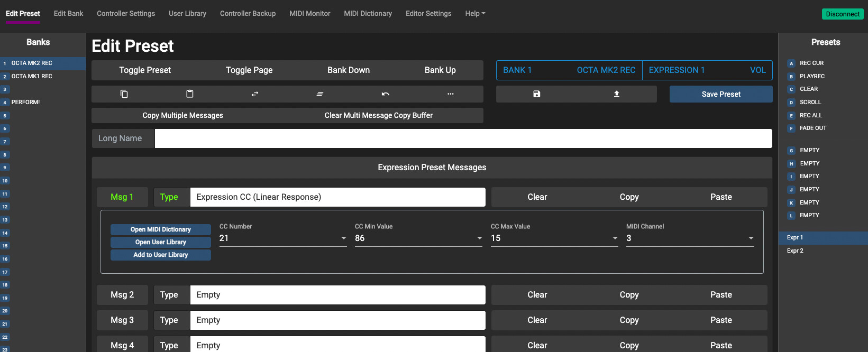Image resolution: width=868 pixels, height=352 pixels.
Task: Click Open MIDI Dictionary button
Action: (161, 229)
